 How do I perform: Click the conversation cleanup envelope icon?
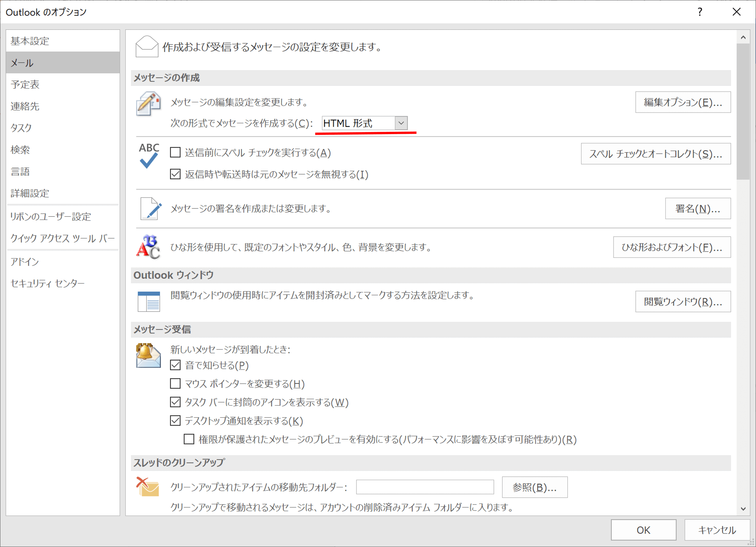[148, 487]
